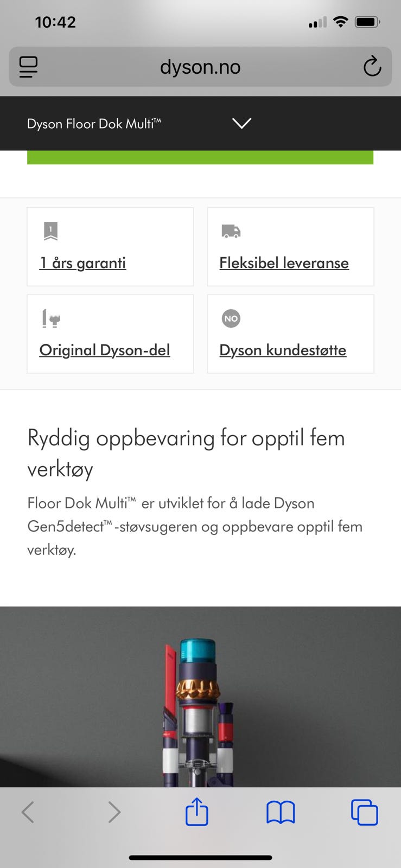Viewport: 401px width, 868px height.
Task: Reload the dyson.no page
Action: click(372, 67)
